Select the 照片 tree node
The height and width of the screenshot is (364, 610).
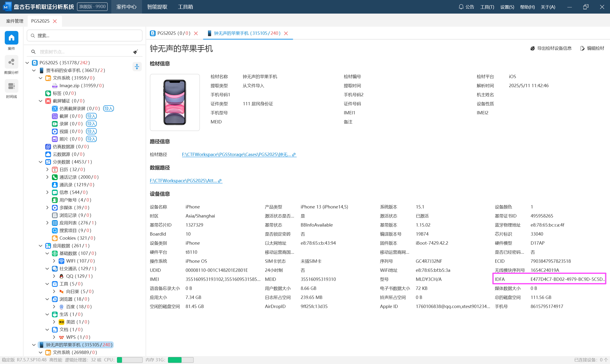pos(67,139)
